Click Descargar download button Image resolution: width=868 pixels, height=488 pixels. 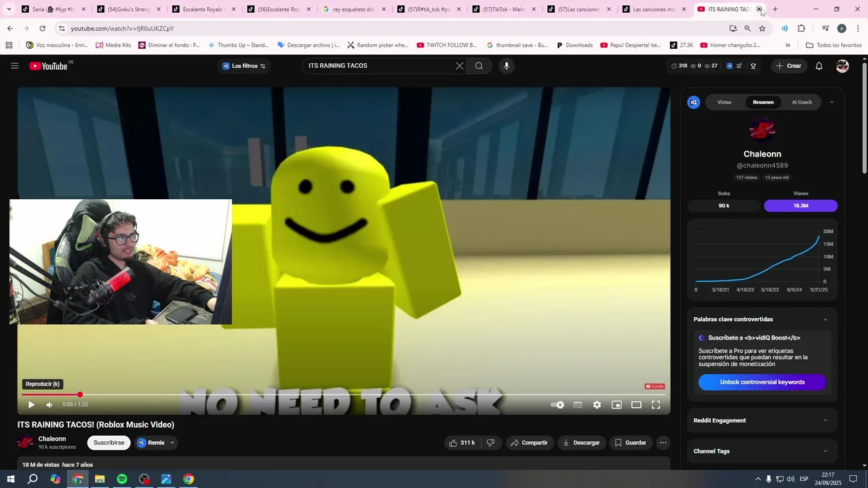[x=581, y=443]
